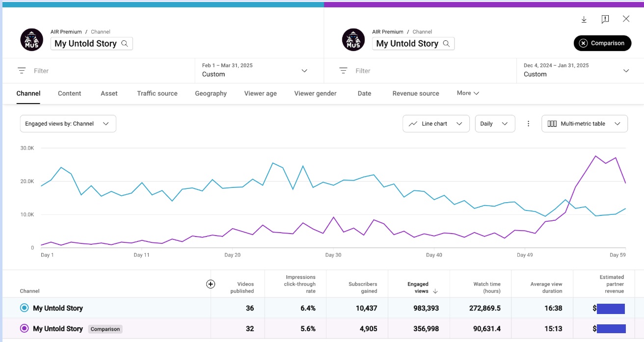Click left MUS channel avatar
The image size is (644, 342).
click(32, 40)
